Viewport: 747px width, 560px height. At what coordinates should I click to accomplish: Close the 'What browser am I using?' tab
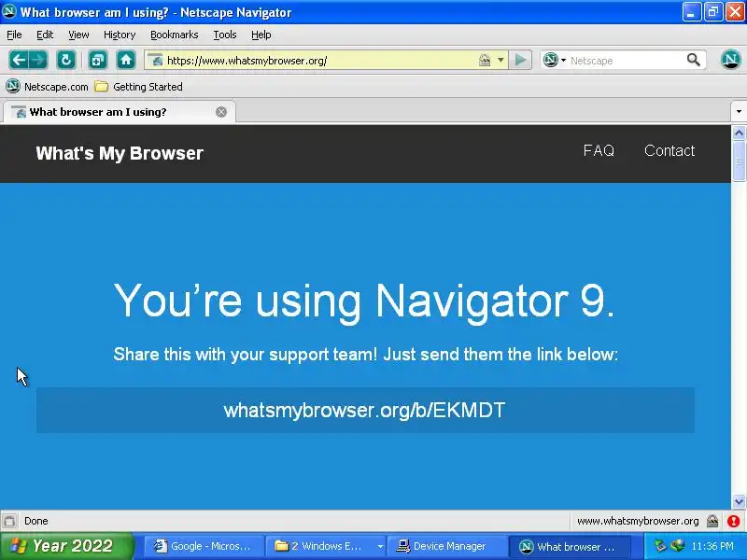pyautogui.click(x=221, y=112)
